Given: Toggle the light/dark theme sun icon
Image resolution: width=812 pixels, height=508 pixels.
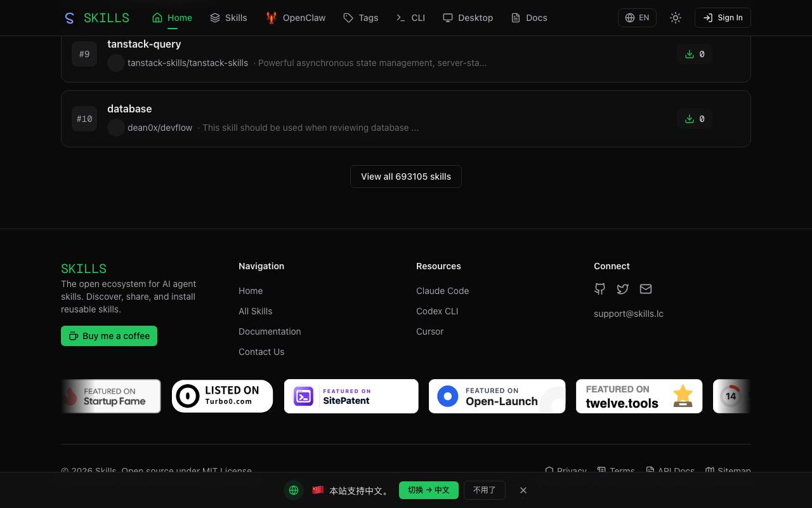Looking at the screenshot, I should pos(676,18).
